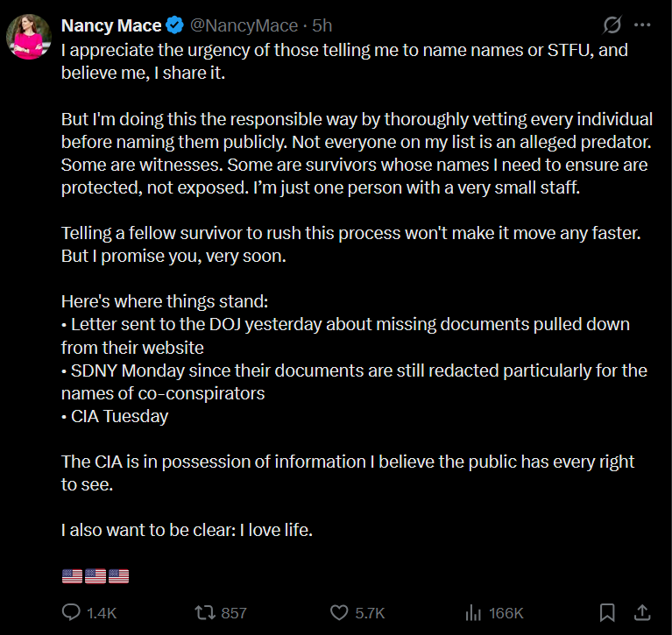Click the 5h post timestamp

pos(322,25)
